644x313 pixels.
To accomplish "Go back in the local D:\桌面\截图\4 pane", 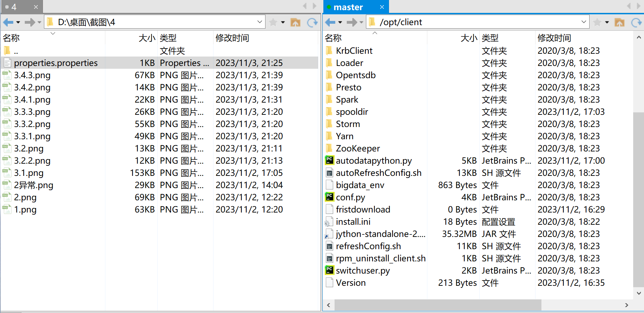I will click(8, 22).
